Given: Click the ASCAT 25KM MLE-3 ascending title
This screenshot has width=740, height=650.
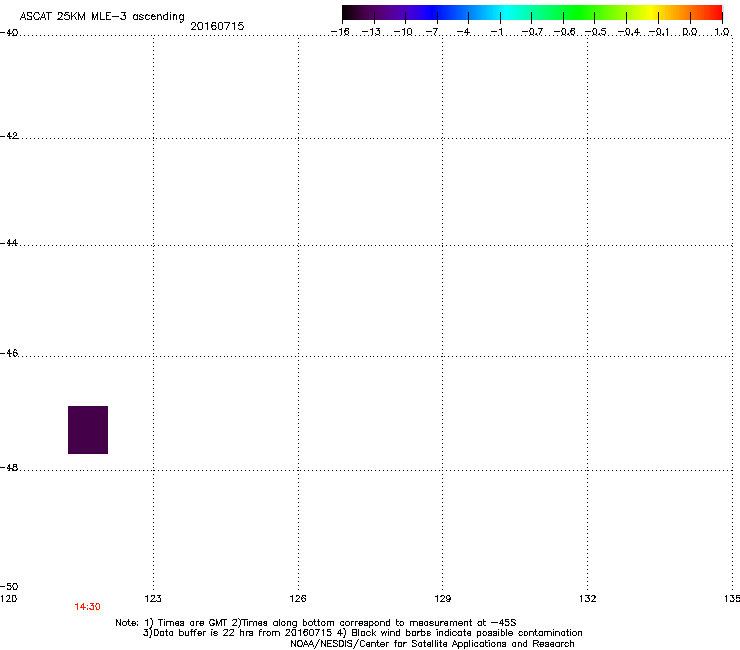Looking at the screenshot, I should [x=102, y=17].
